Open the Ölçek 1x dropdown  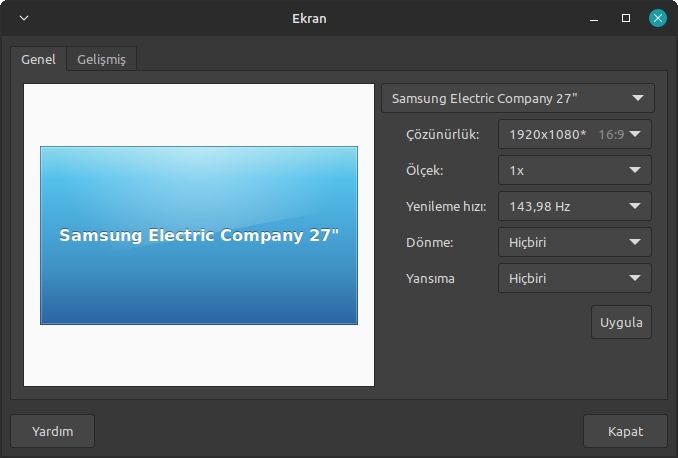[575, 170]
